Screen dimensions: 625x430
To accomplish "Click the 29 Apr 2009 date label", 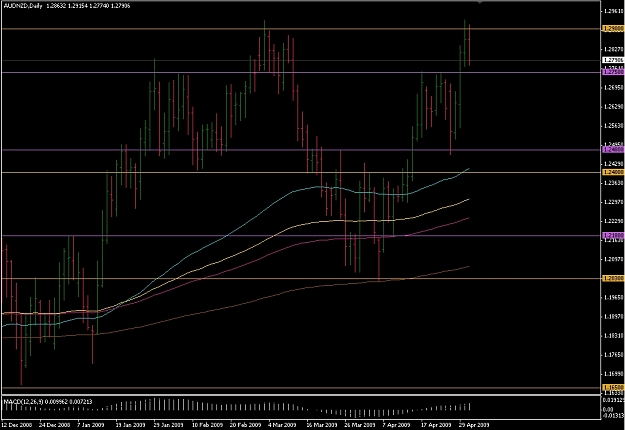I will pos(474,425).
